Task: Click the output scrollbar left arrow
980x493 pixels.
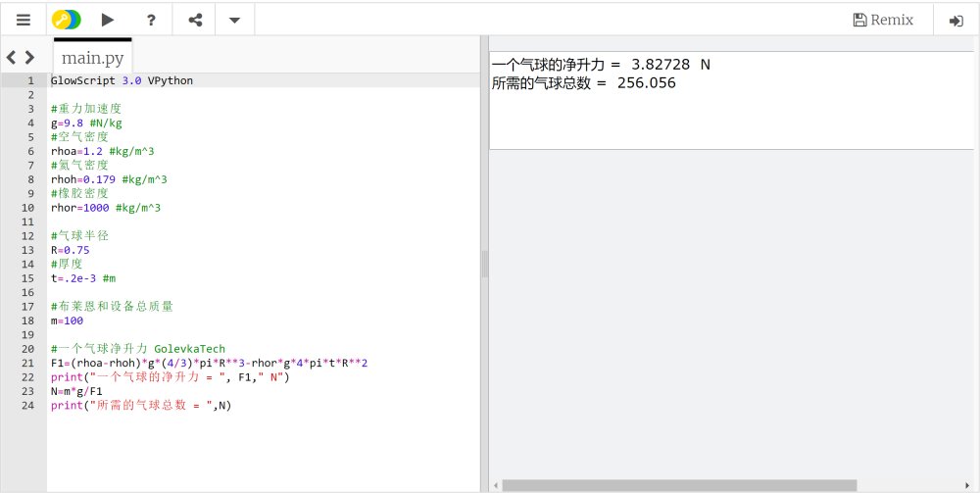Action: coord(496,485)
